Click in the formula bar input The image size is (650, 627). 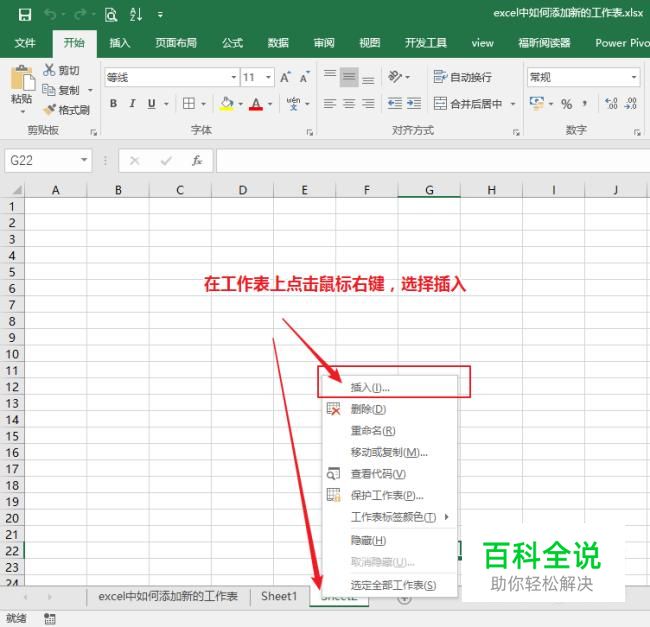point(433,160)
